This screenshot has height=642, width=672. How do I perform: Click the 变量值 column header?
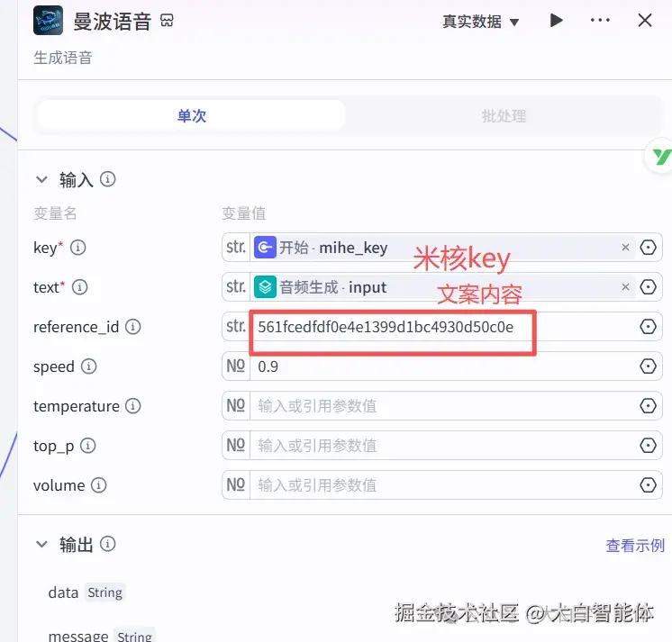pos(243,212)
